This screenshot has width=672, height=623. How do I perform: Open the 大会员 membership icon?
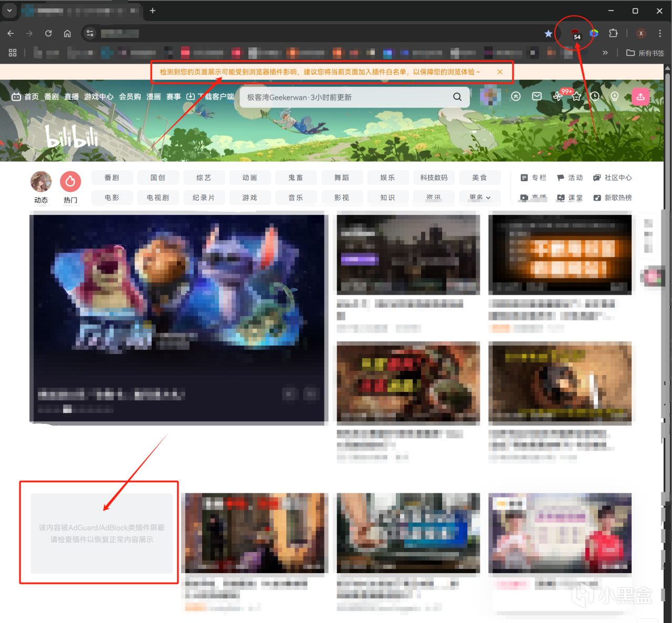click(x=516, y=97)
